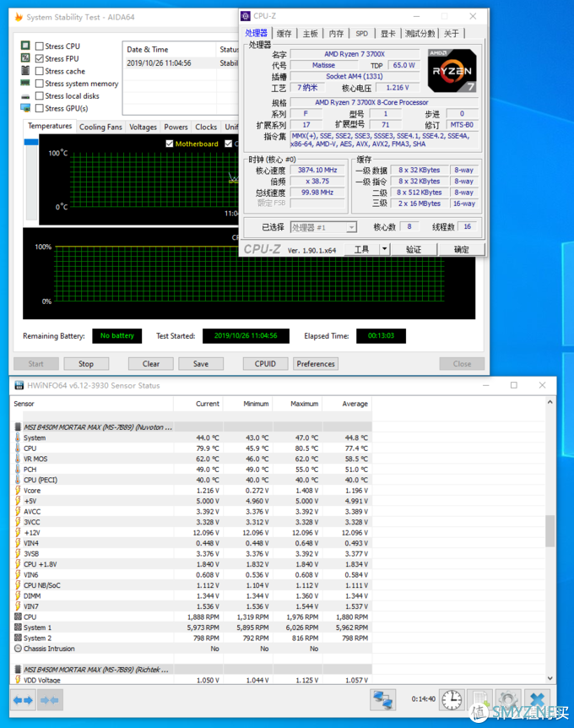Screen dimensions: 574x728
Task: Click the AIDA64 flame title icon
Action: pos(19,17)
